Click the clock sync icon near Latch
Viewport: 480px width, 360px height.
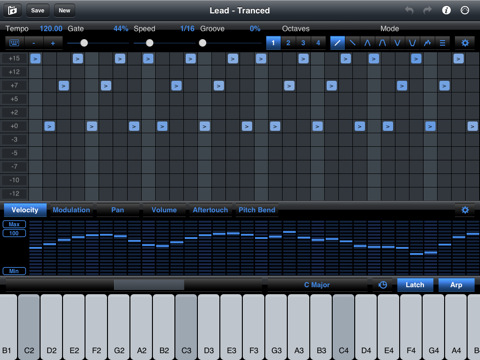[x=383, y=285]
